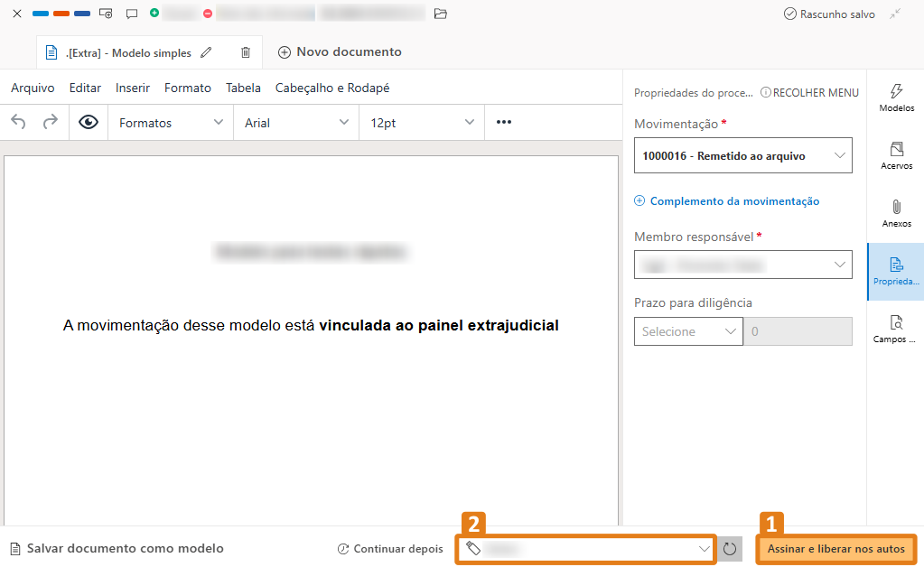Open the Cabeçalho e Rodapé menu

pyautogui.click(x=332, y=88)
